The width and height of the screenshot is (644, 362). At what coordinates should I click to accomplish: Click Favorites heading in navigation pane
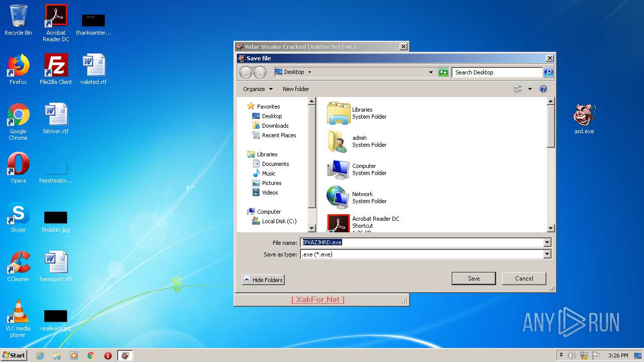(x=263, y=107)
